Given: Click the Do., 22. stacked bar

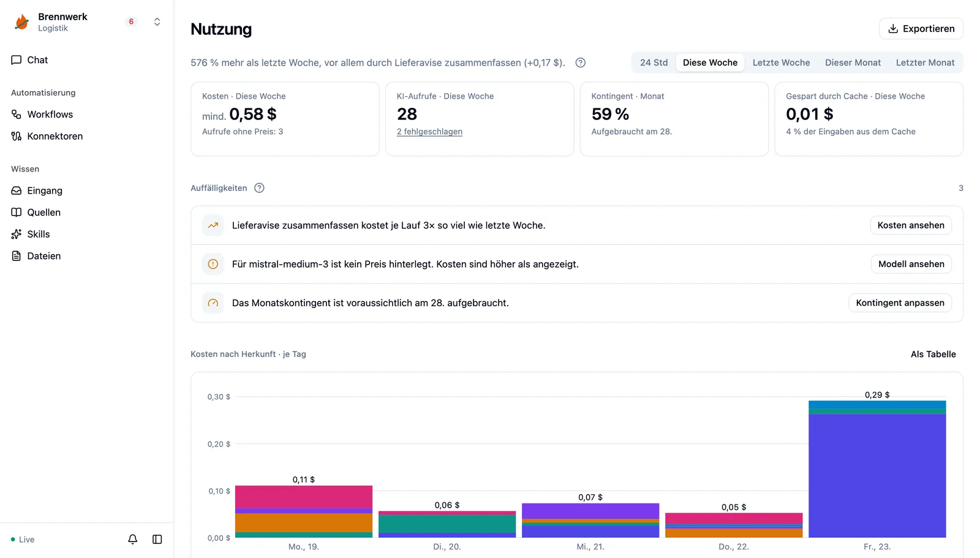Looking at the screenshot, I should point(734,526).
